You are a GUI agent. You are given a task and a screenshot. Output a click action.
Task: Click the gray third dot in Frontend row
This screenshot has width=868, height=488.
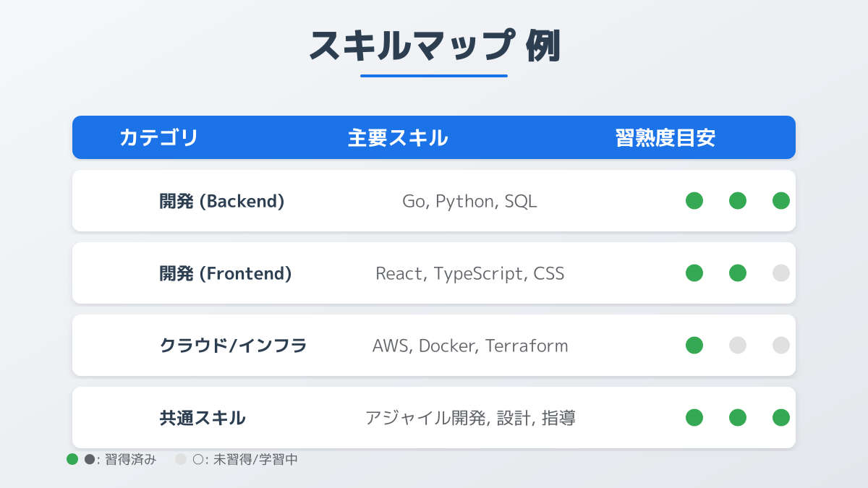[x=781, y=273]
